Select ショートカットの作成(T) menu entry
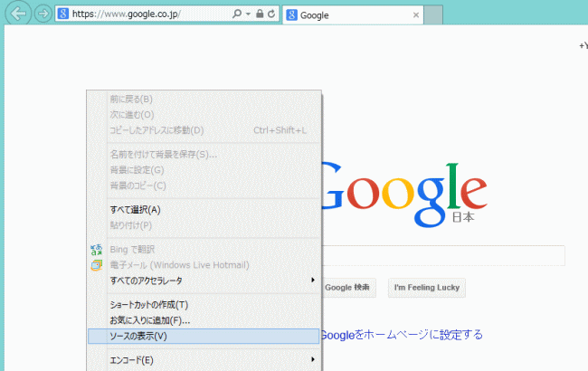The height and width of the screenshot is (371, 588). point(204,305)
